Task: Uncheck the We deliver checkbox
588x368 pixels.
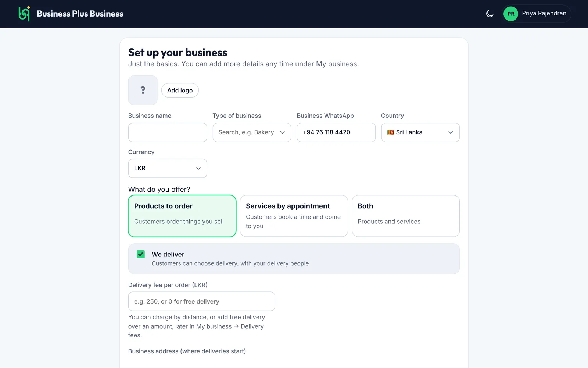Action: click(141, 254)
